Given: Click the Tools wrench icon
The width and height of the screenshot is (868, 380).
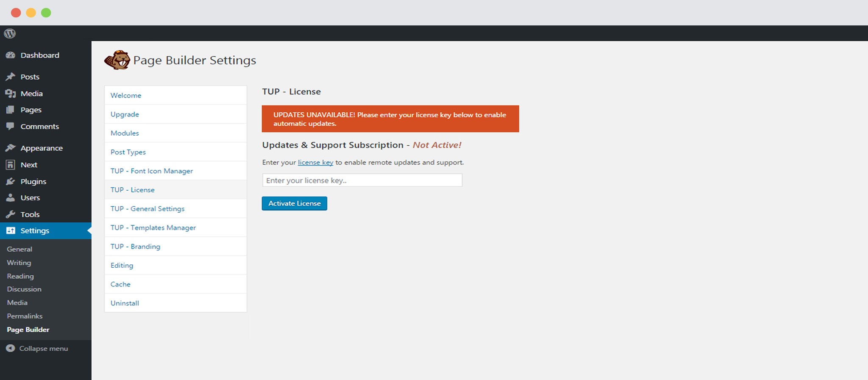Looking at the screenshot, I should coord(10,214).
